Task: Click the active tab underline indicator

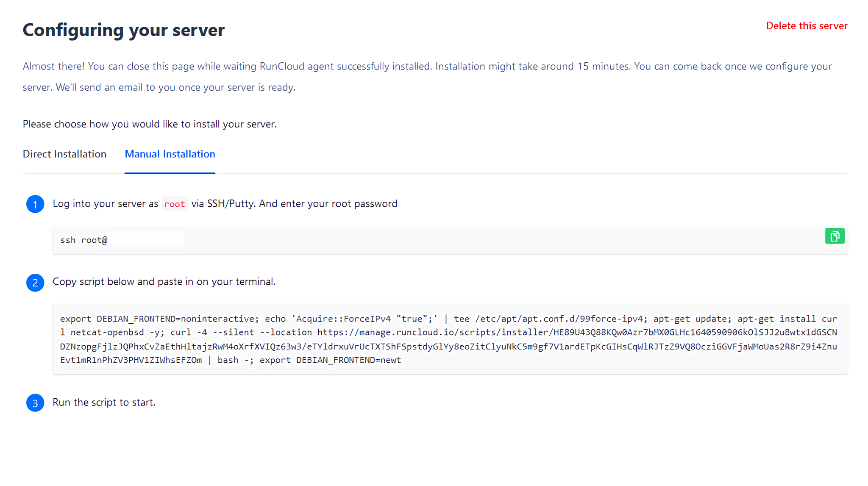Action: click(x=170, y=173)
